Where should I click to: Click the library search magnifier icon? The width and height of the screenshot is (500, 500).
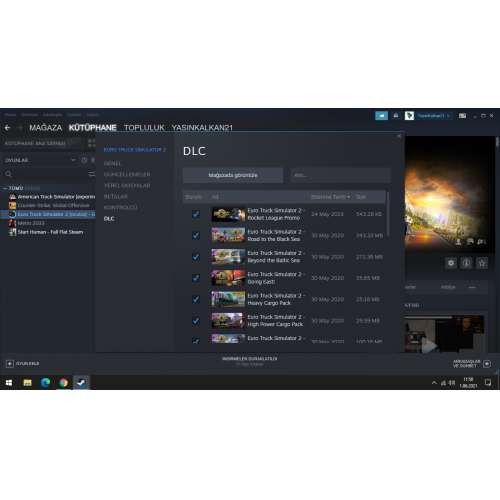(8, 174)
